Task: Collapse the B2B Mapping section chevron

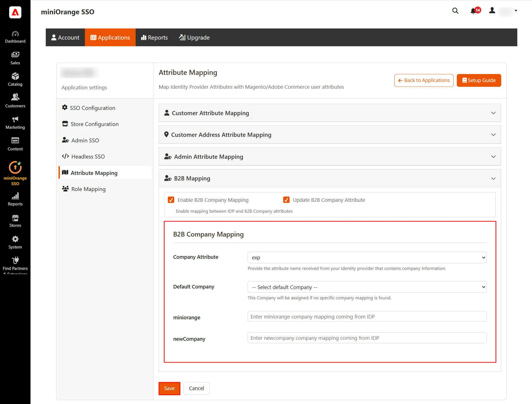Action: 493,179
